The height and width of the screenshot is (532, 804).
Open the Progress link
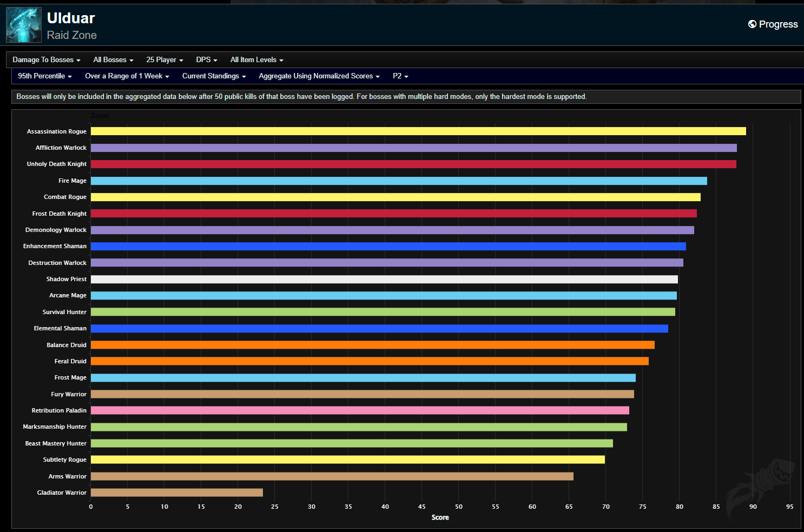777,24
